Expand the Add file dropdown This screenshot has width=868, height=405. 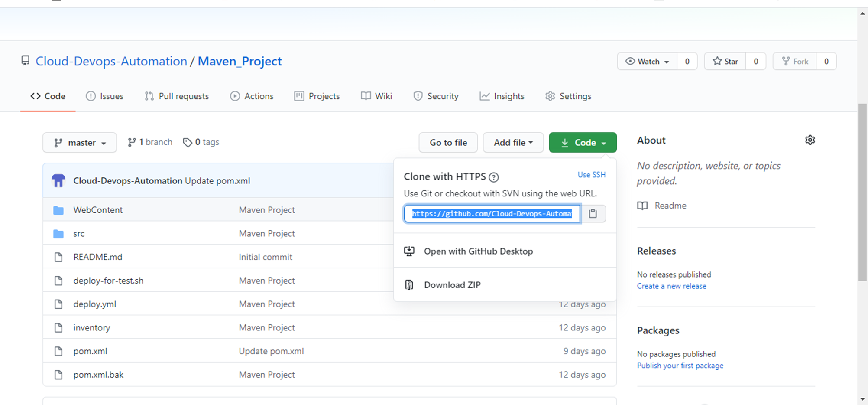[x=513, y=142]
